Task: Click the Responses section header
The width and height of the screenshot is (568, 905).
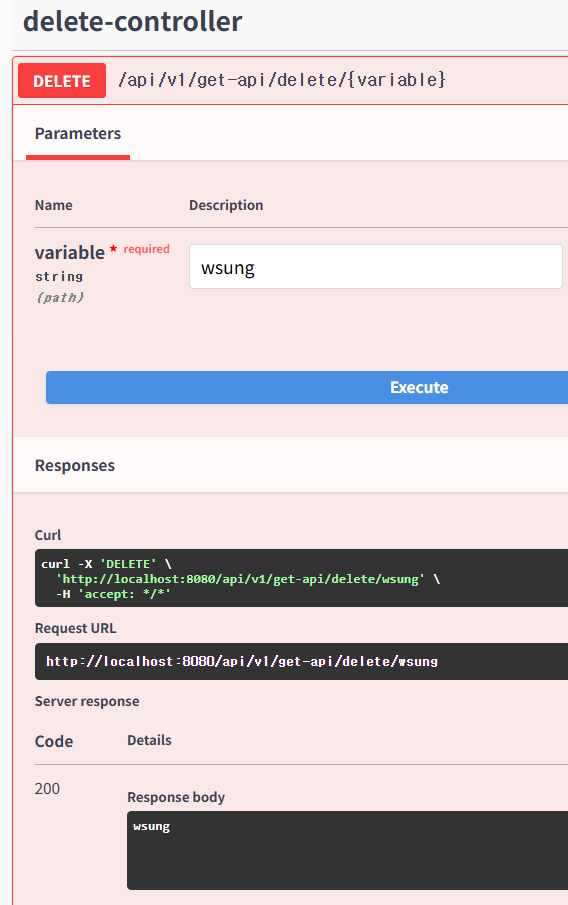Action: pos(74,465)
